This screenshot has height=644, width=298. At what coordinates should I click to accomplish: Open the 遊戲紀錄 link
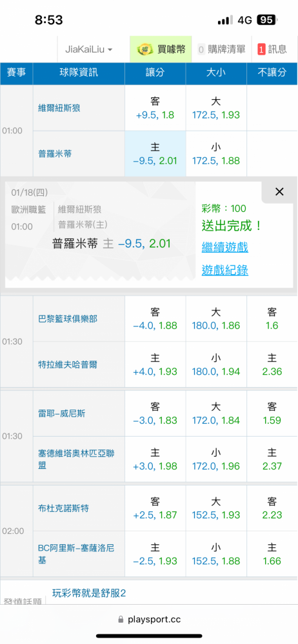click(x=224, y=270)
